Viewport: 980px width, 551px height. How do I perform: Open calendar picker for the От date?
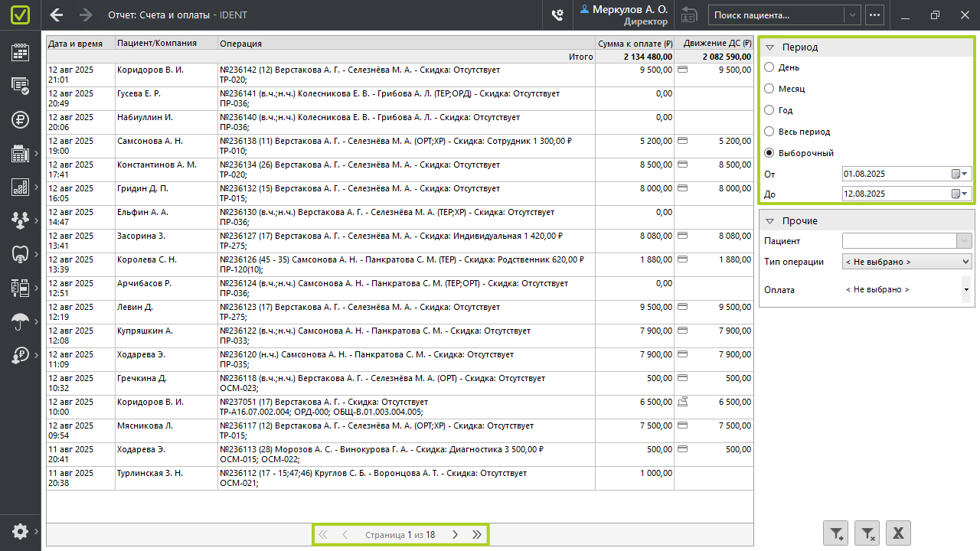click(960, 174)
